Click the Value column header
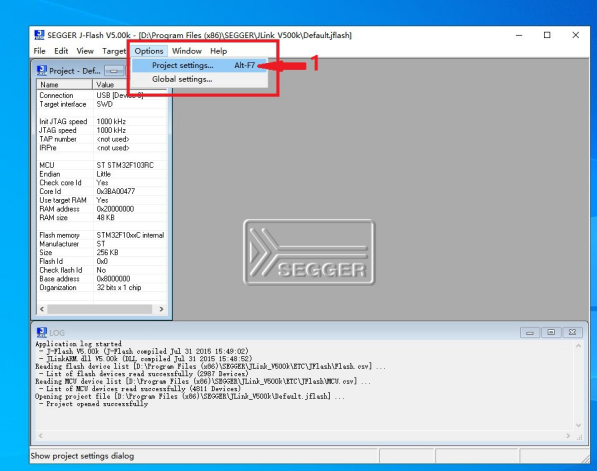The height and width of the screenshot is (471, 597). [x=129, y=85]
